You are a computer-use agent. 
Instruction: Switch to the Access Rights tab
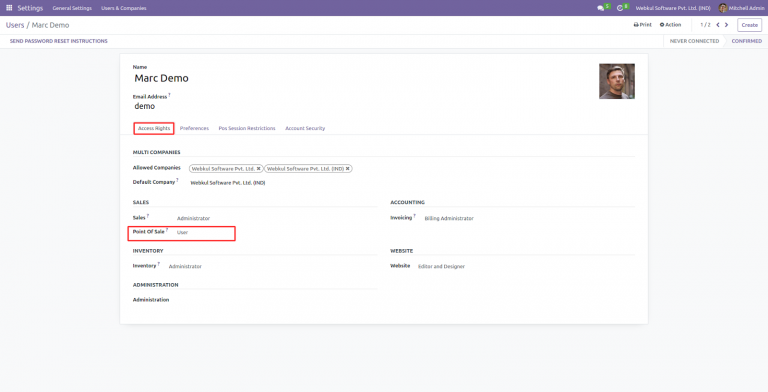coord(154,128)
